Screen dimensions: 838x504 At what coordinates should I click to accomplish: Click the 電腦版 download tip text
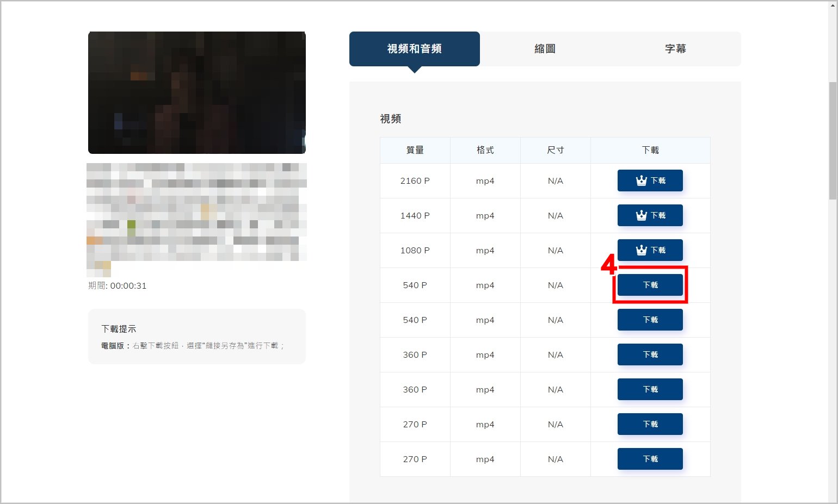point(193,346)
